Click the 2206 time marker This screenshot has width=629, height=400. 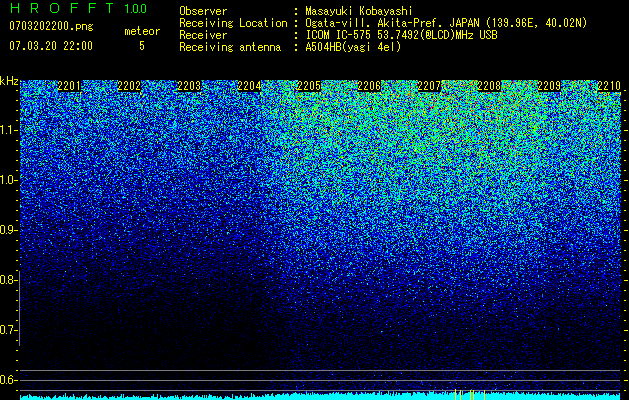click(x=369, y=86)
